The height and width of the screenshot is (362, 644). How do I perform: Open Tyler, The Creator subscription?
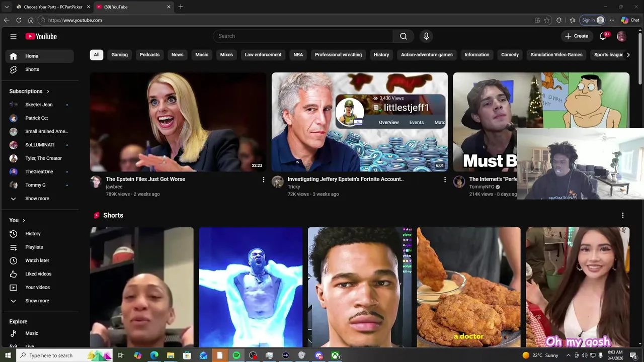pyautogui.click(x=40, y=158)
